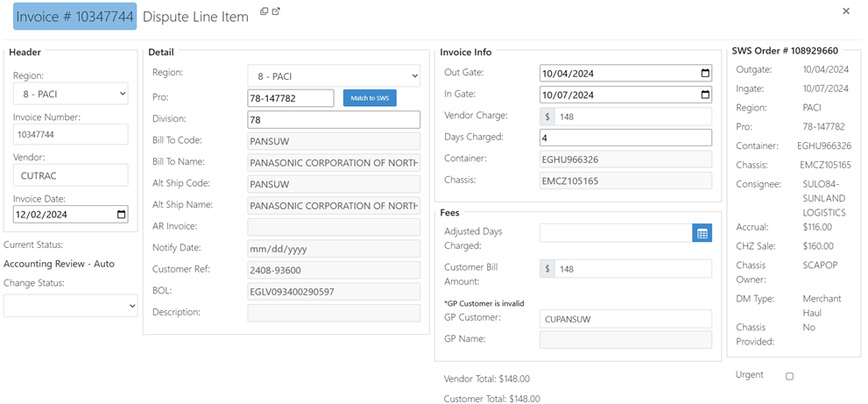Open the external link icon in title
The height and width of the screenshot is (404, 868).
click(x=276, y=11)
